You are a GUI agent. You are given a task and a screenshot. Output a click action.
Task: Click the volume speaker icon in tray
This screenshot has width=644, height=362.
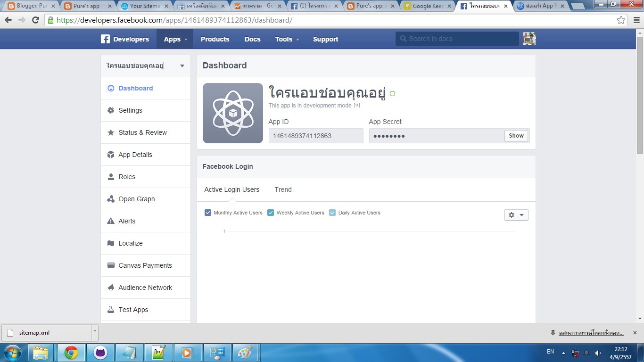pos(598,353)
